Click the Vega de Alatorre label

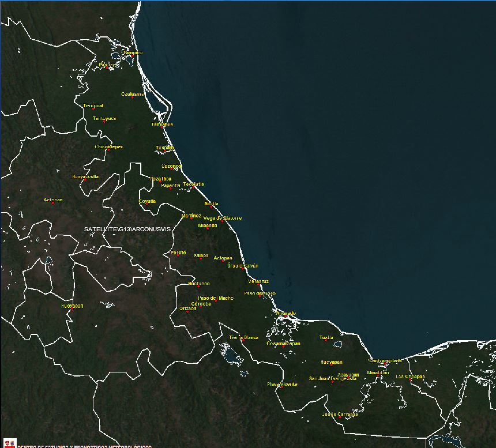point(223,218)
